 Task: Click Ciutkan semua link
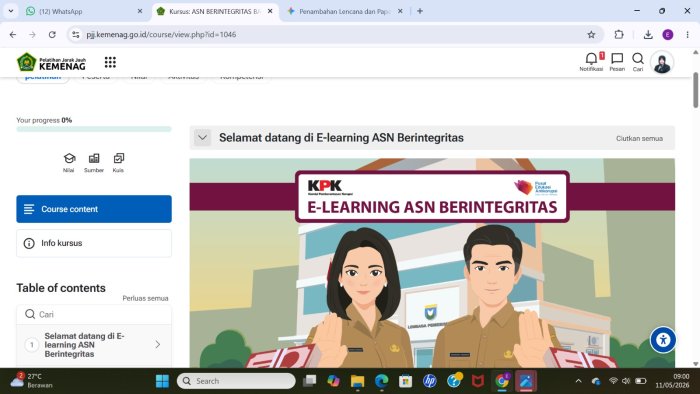639,138
